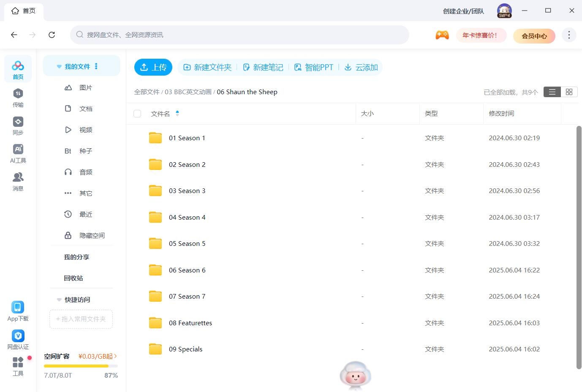Click the search box for 网盘文件
This screenshot has width=582, height=392.
pos(239,35)
